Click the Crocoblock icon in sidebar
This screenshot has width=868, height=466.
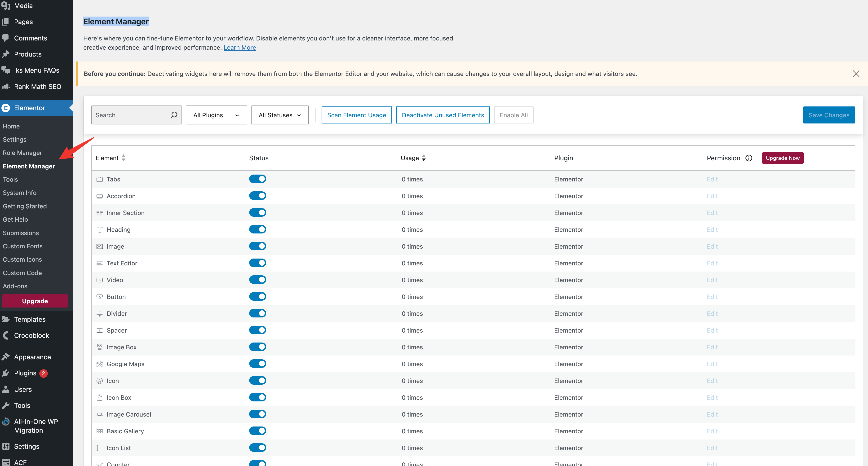(6, 335)
